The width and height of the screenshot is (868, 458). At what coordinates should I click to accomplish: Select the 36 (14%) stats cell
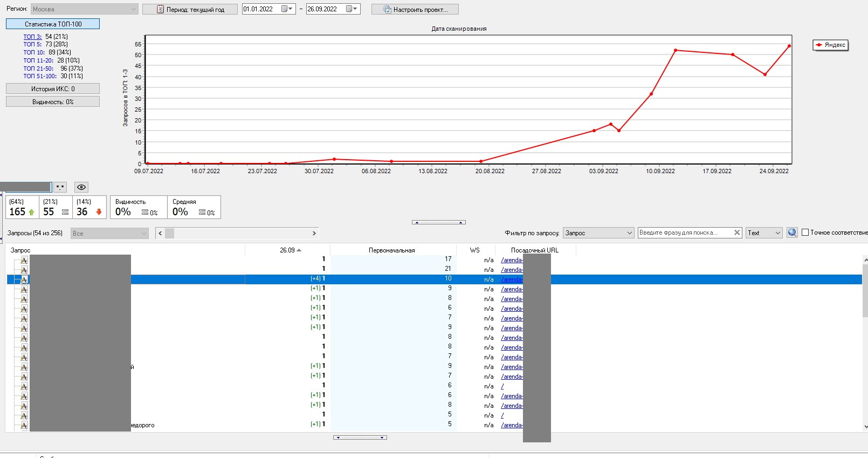pyautogui.click(x=89, y=207)
